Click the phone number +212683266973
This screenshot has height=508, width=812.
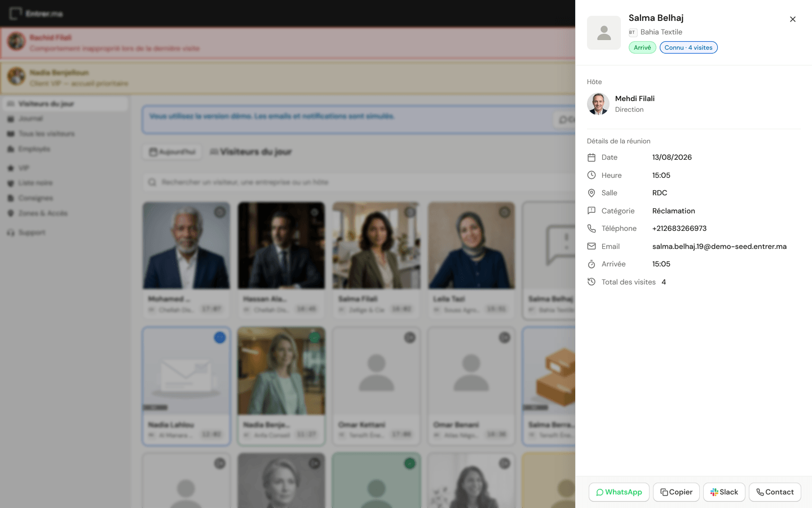(x=679, y=229)
